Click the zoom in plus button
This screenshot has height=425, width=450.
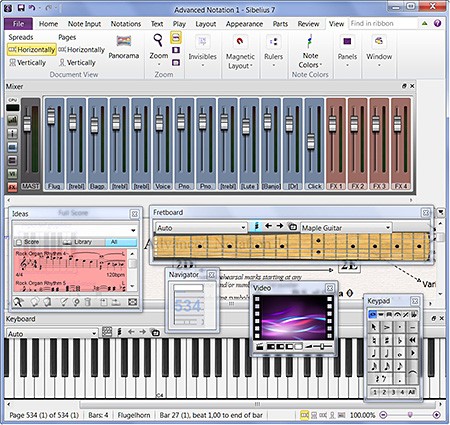[x=437, y=415]
